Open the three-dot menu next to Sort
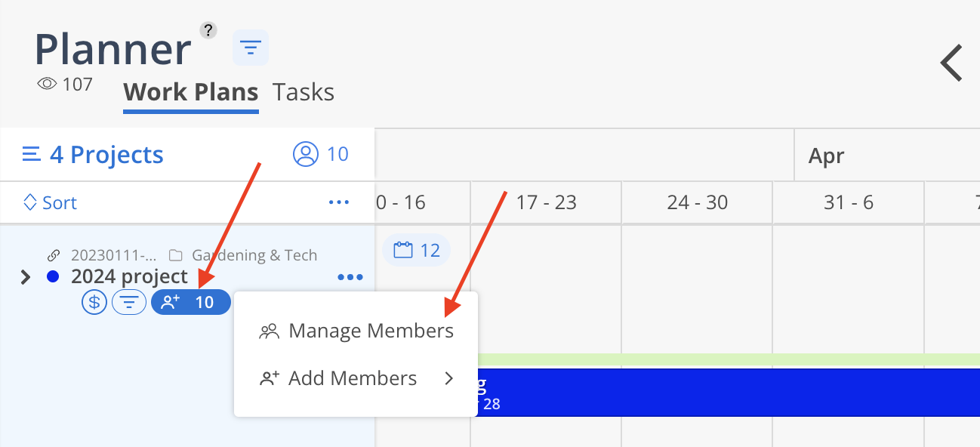Screen dimensions: 980x447 (x=339, y=202)
